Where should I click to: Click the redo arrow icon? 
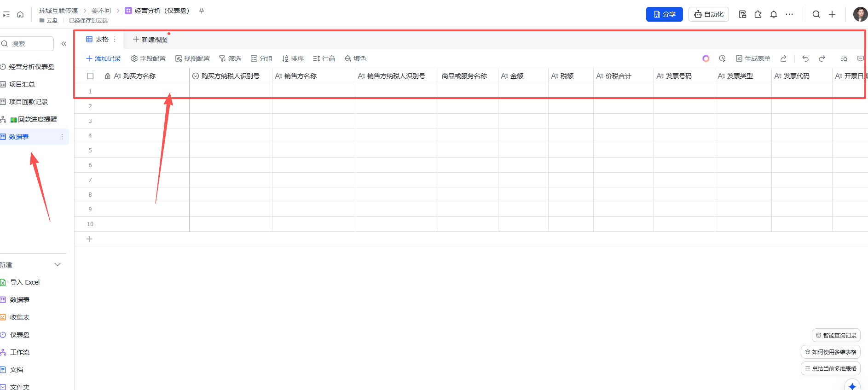(x=822, y=58)
